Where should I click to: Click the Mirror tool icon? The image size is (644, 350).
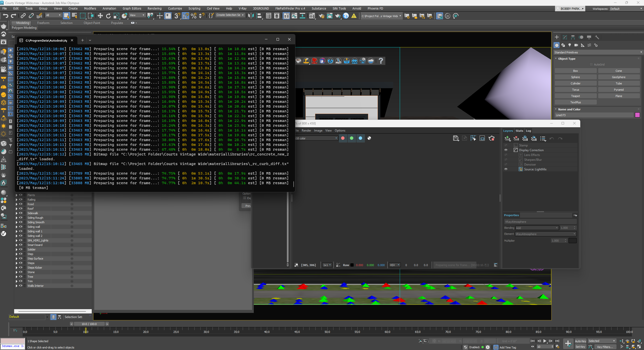251,16
